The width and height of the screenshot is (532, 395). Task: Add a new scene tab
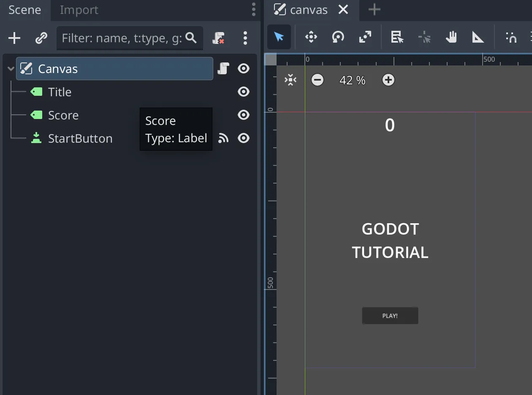pos(374,10)
